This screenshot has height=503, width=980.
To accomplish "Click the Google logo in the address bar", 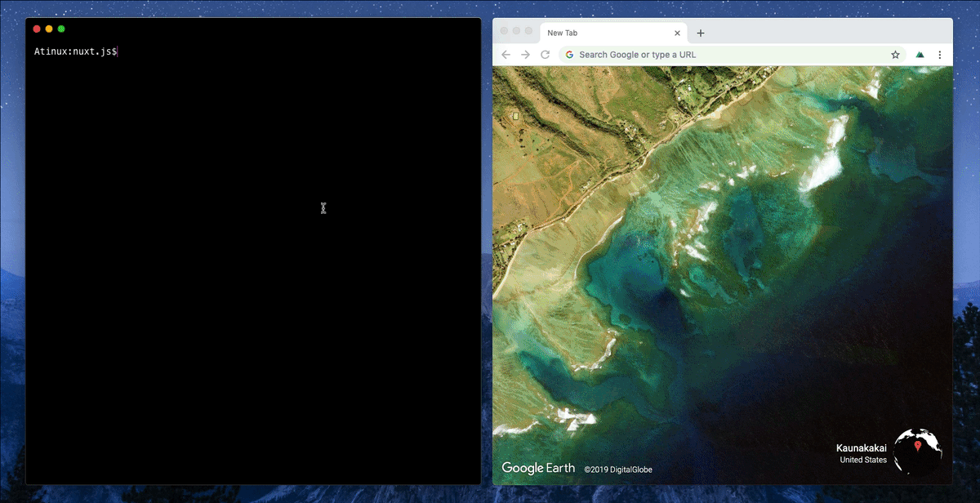I will (x=570, y=55).
